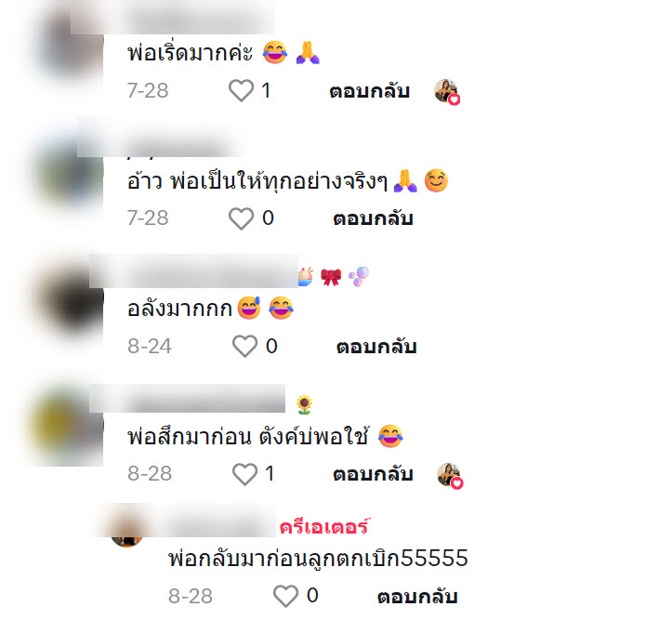Like the อ้าว พ่อเป็นให้ทุกอย่างจริงๆ comment
Image resolution: width=672 pixels, height=620 pixels.
[x=241, y=218]
